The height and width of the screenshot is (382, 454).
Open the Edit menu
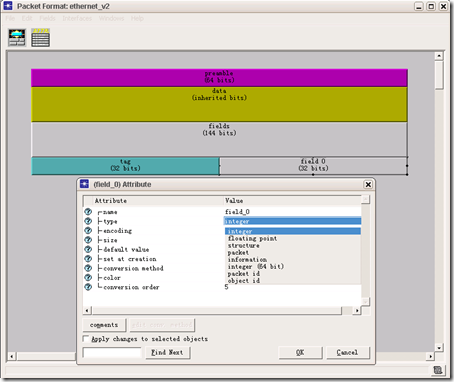pos(27,18)
